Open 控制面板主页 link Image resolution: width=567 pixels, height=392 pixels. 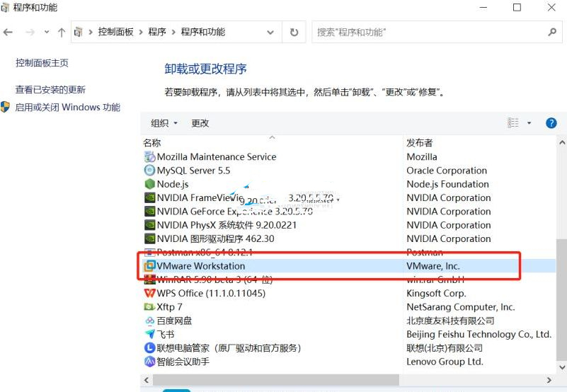click(42, 63)
